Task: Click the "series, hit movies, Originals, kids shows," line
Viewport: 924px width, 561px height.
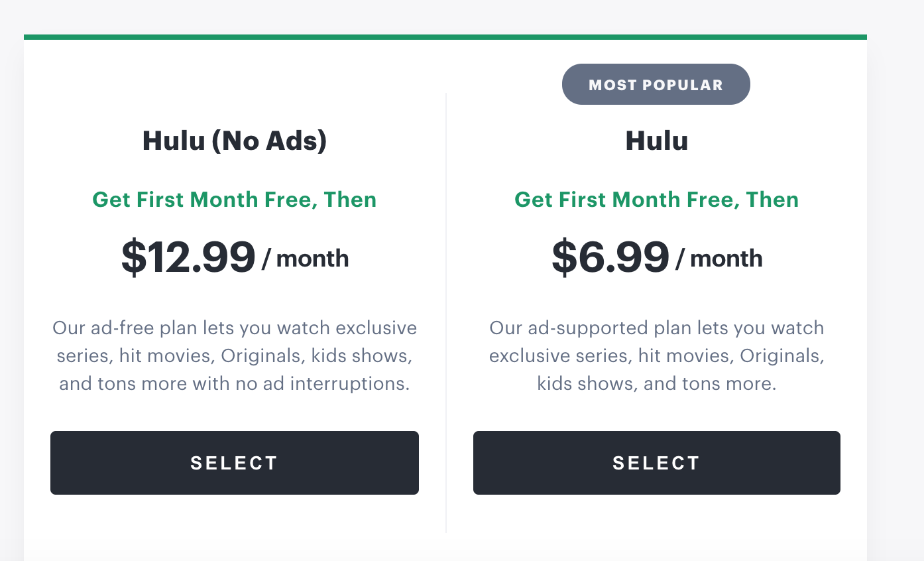Action: click(x=235, y=355)
